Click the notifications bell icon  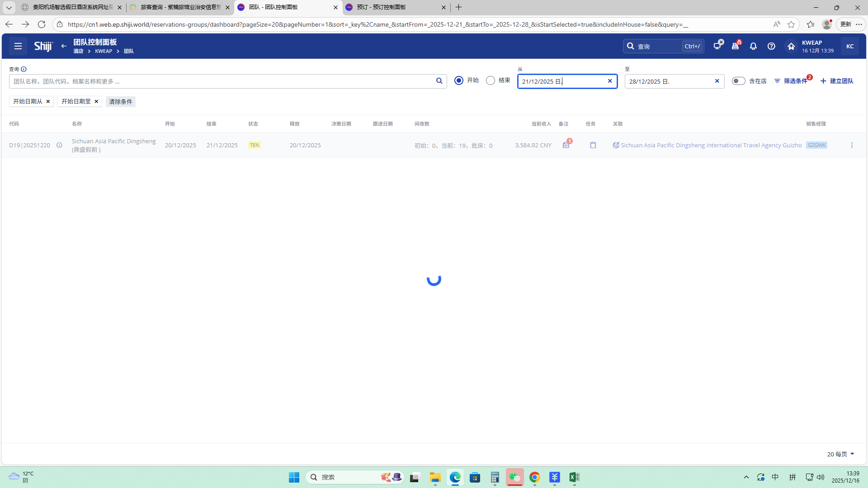click(x=753, y=46)
